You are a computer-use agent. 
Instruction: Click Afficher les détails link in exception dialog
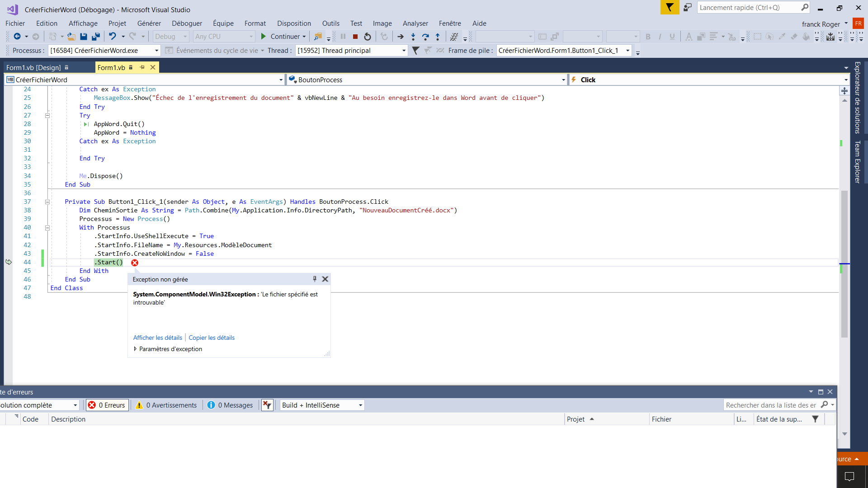tap(157, 337)
